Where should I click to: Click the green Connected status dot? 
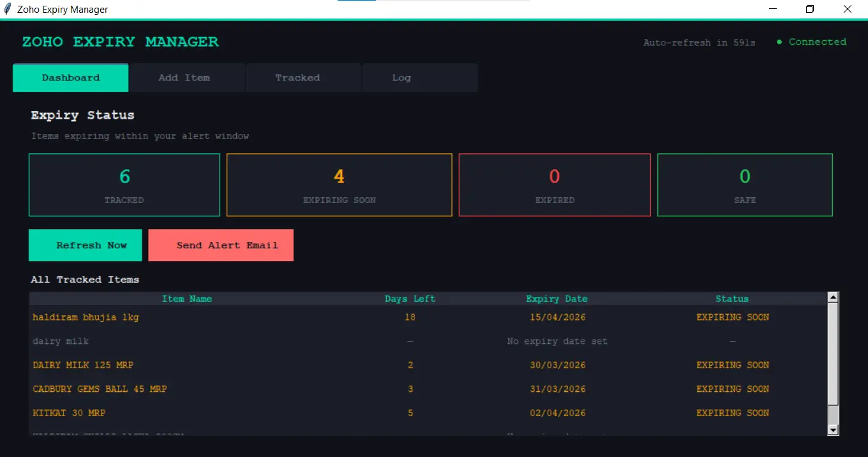point(778,41)
